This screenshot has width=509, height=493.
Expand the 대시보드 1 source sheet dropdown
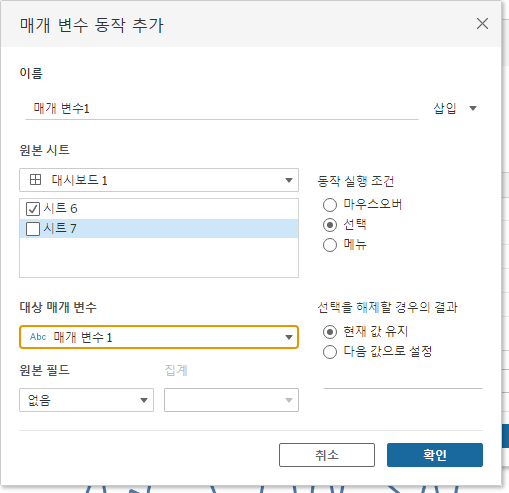coord(159,180)
